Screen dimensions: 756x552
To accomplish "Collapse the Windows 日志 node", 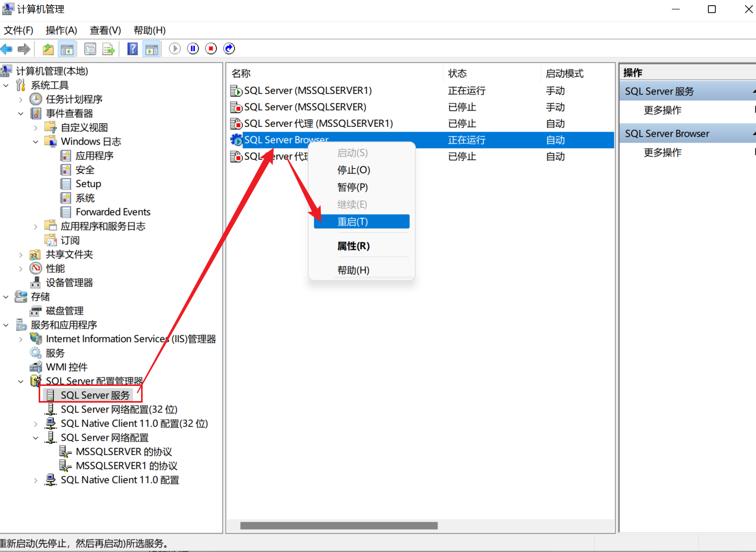I will coord(36,142).
